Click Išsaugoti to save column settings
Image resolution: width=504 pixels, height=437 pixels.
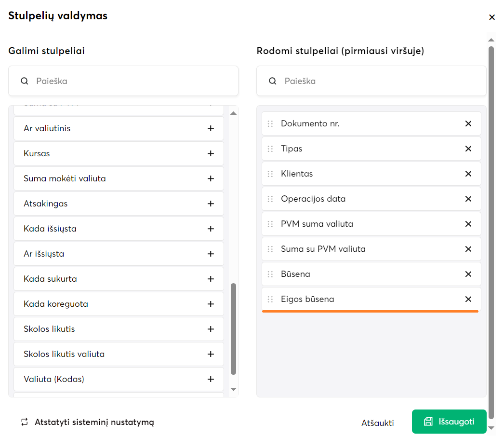pyautogui.click(x=449, y=422)
